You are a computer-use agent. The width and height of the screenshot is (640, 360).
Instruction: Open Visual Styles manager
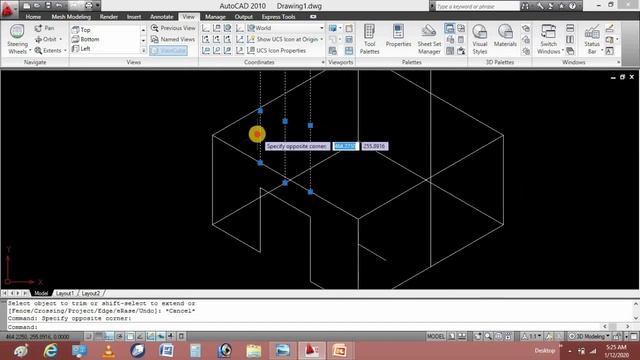click(x=480, y=39)
